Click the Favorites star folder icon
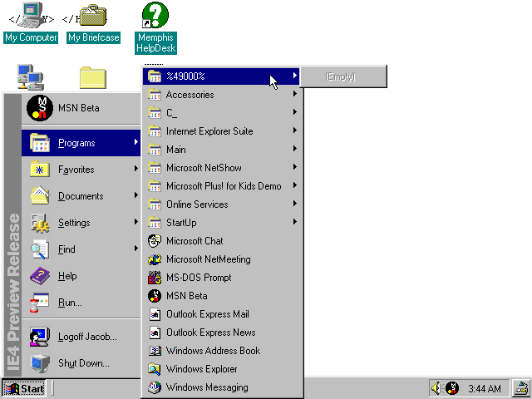 [40, 169]
